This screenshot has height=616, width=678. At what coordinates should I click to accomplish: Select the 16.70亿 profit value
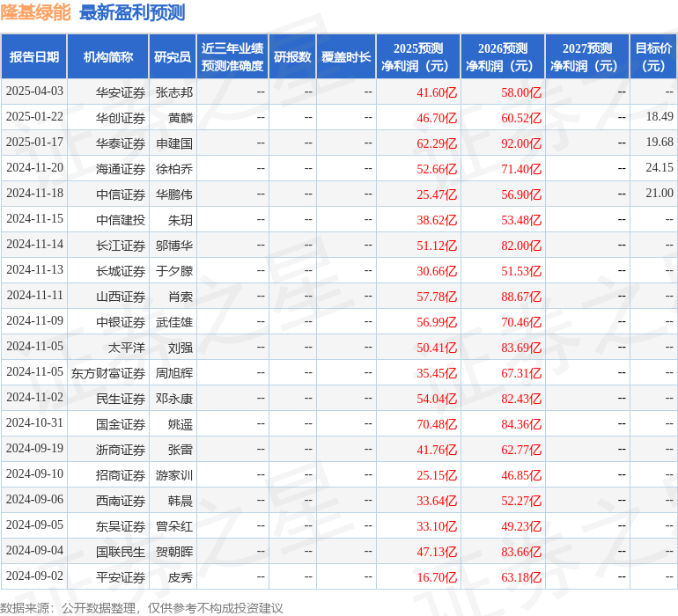pos(437,577)
